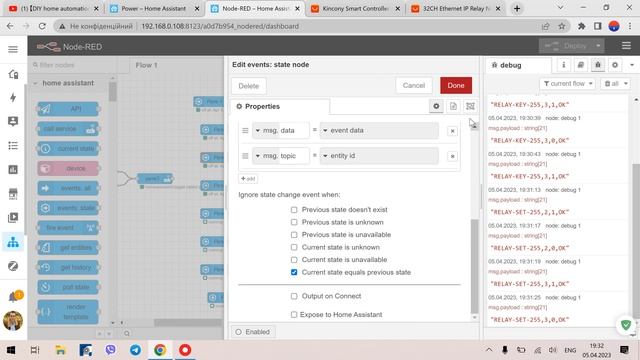Open File Explorer from the taskbar
The width and height of the screenshot is (640, 360).
click(60, 350)
